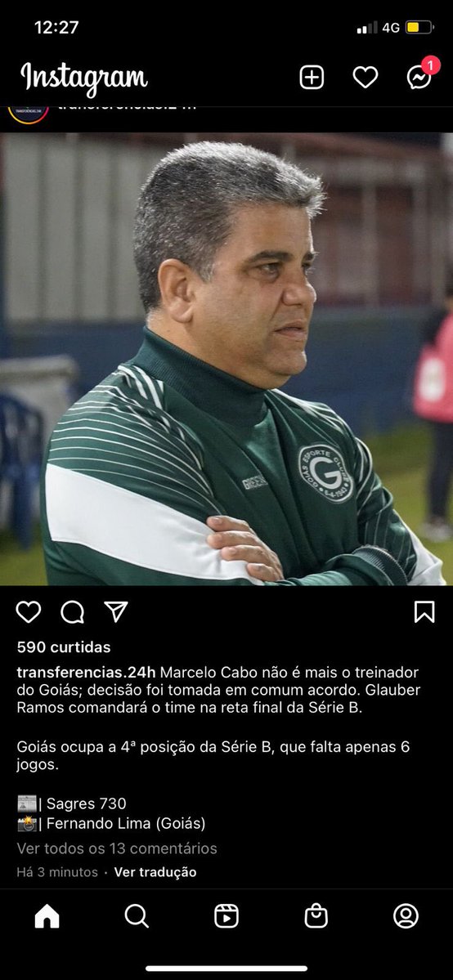
Task: Like the post with heart icon
Action: pyautogui.click(x=28, y=612)
